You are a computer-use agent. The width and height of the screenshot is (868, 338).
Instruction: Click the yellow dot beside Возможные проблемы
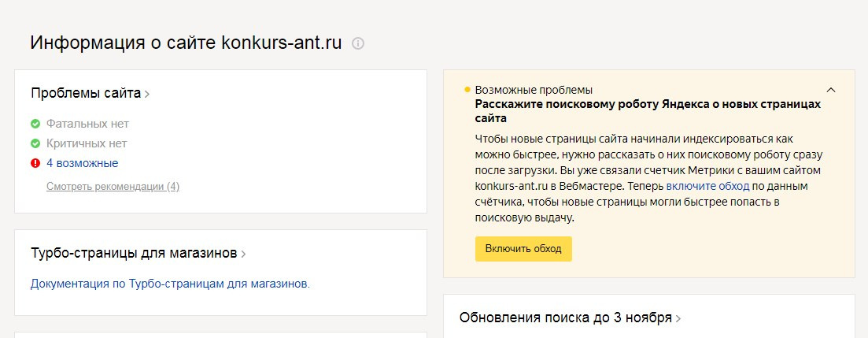coord(467,90)
